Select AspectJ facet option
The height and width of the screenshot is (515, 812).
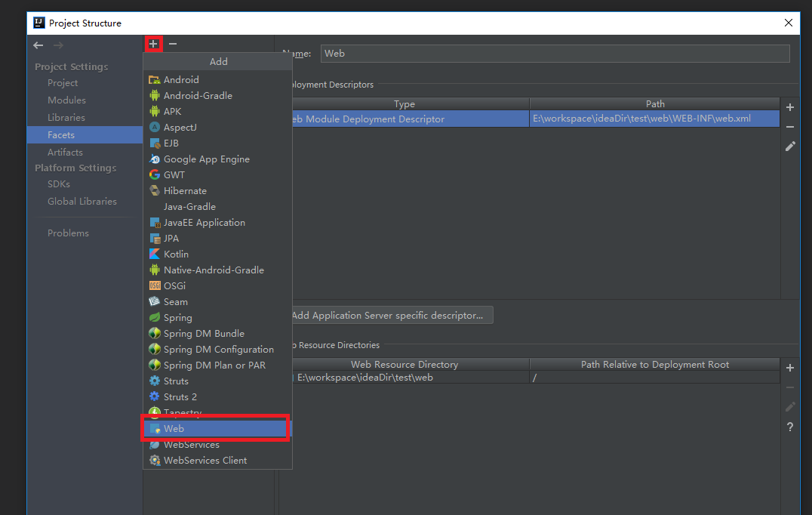pos(217,128)
